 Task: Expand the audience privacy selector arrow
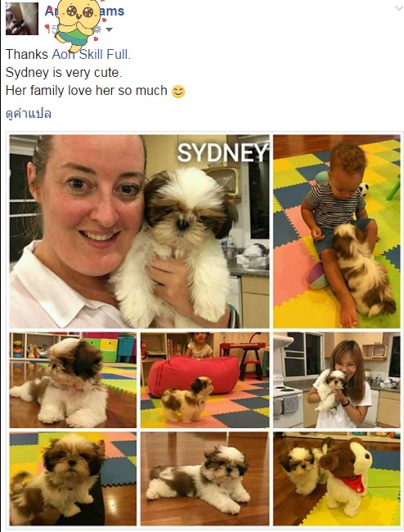click(x=109, y=29)
